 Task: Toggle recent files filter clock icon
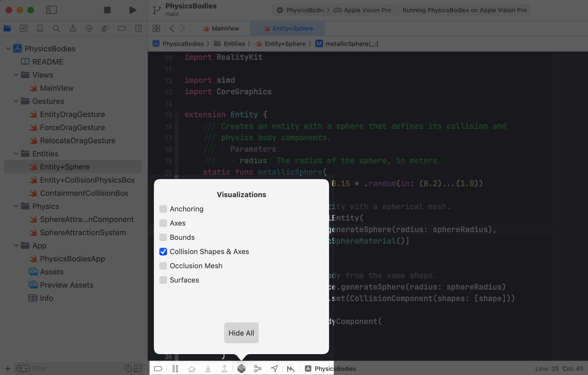pos(128,368)
